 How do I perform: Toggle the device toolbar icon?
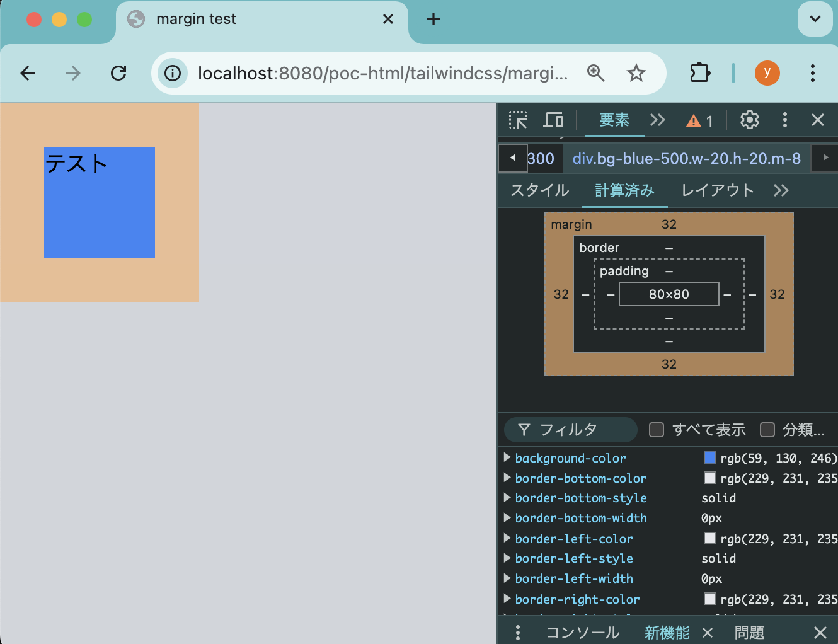553,120
